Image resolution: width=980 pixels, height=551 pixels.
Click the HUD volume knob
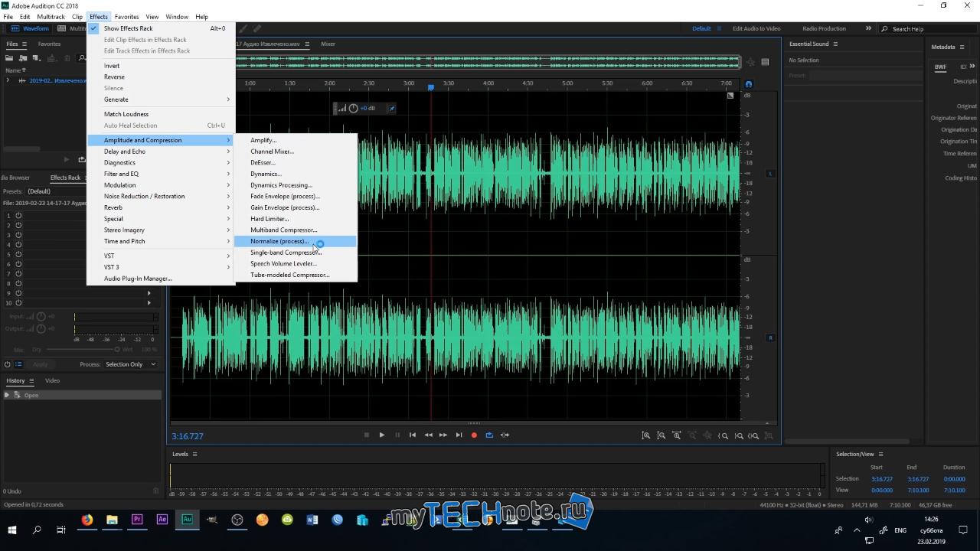pyautogui.click(x=353, y=108)
